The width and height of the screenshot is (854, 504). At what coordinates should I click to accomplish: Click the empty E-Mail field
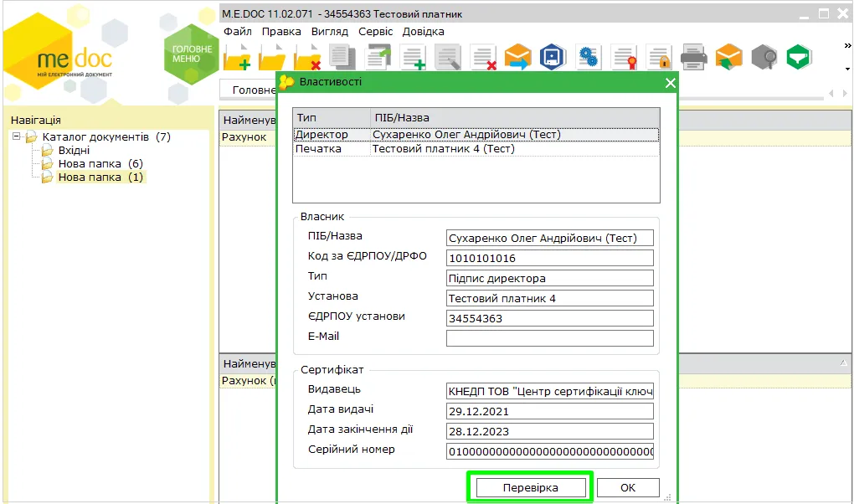(549, 338)
